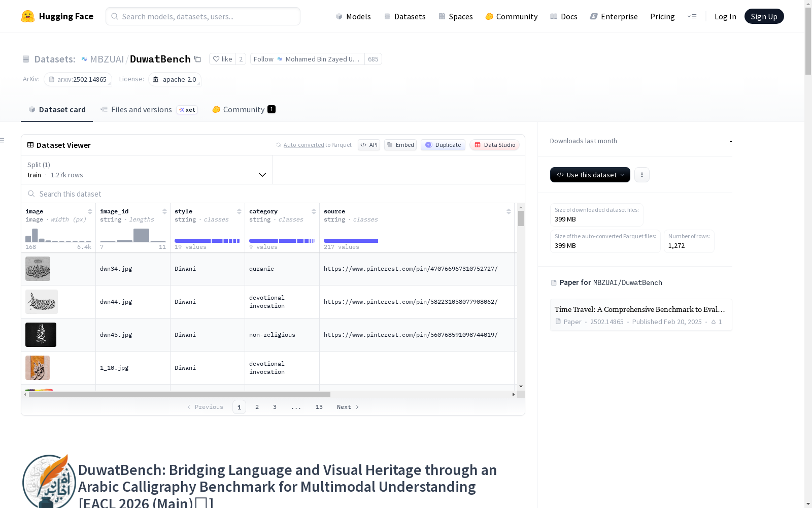
Task: Duplicate the dataset
Action: coord(443,145)
